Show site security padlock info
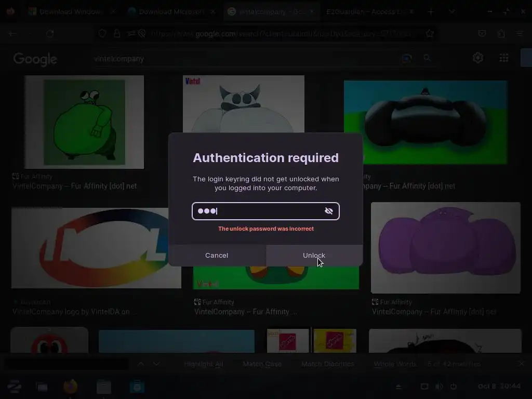532x399 pixels. [117, 33]
